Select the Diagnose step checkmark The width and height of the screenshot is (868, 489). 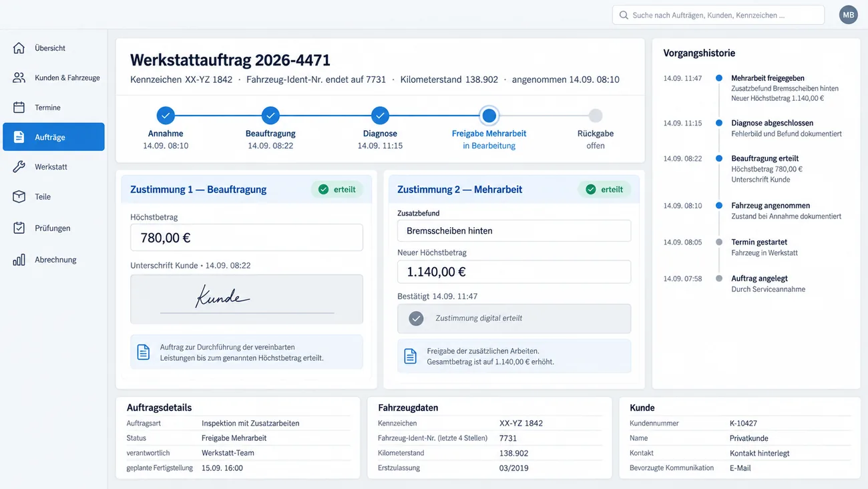(x=380, y=116)
